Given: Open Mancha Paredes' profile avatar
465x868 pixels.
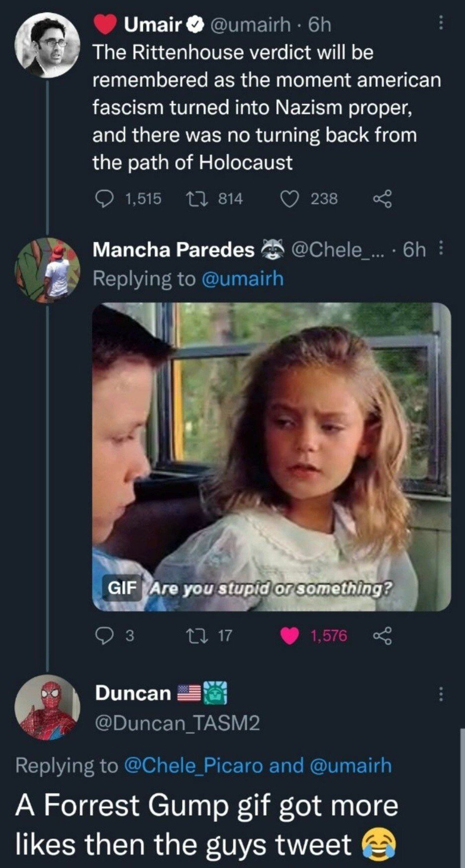Looking at the screenshot, I should click(48, 270).
